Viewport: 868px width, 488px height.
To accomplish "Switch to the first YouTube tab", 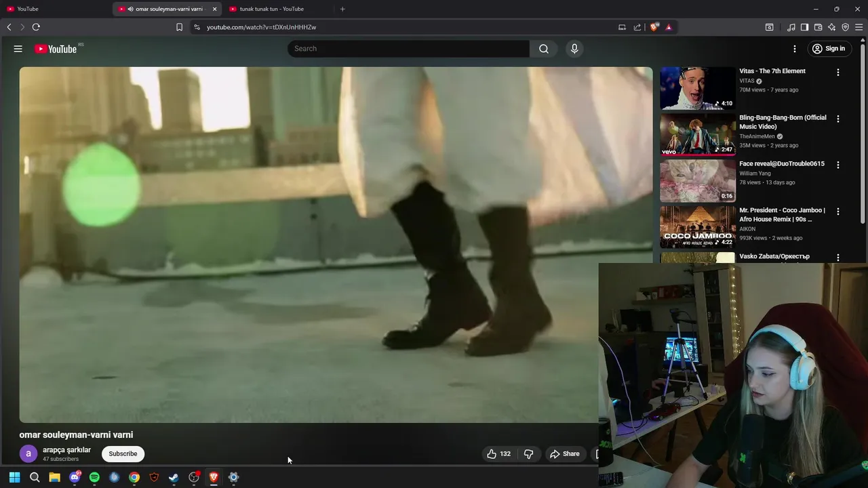I will click(54, 9).
